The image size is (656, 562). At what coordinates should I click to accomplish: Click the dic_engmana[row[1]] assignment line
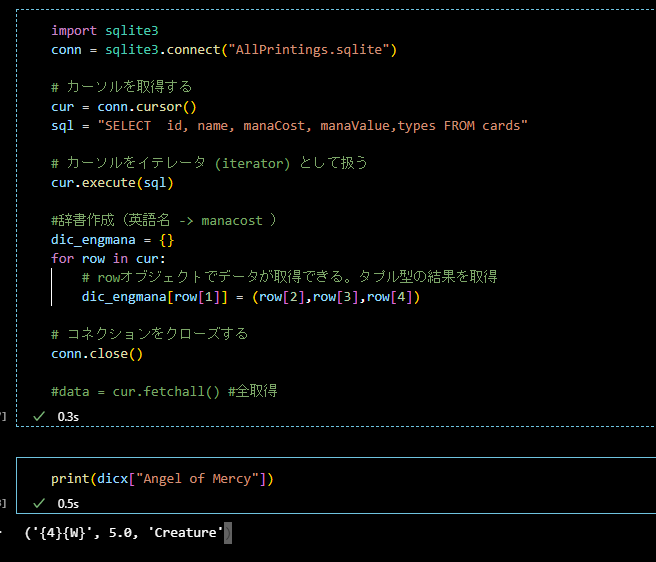[251, 297]
